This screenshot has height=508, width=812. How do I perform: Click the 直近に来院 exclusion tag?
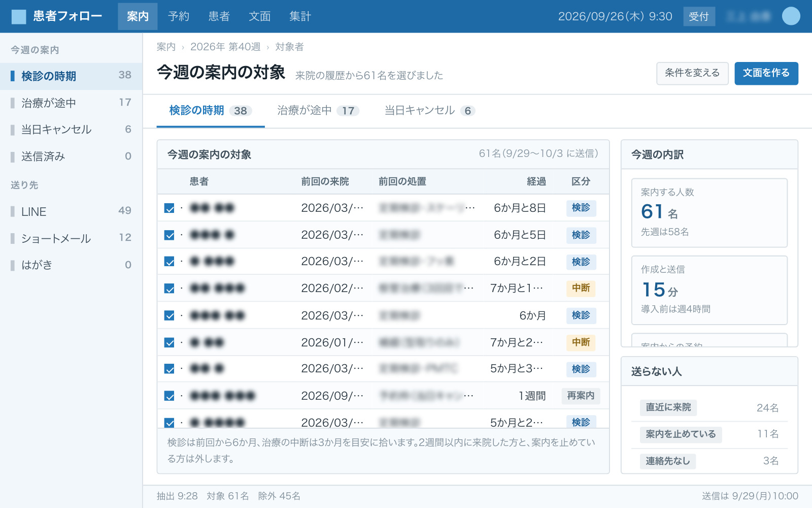point(668,407)
